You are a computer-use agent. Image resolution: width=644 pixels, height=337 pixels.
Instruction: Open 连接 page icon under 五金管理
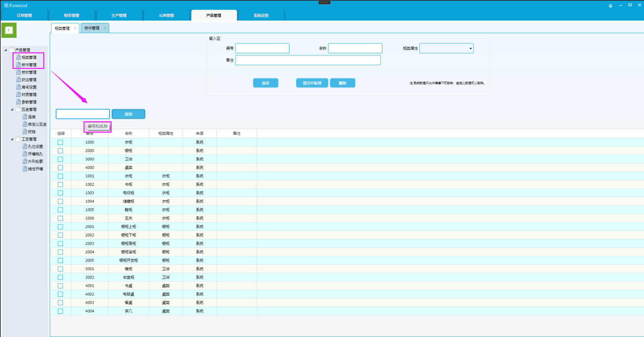25,117
